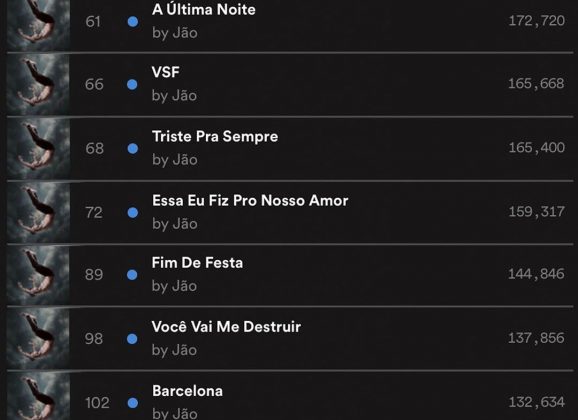The width and height of the screenshot is (578, 420).
Task: Open the song Você Vai Me Destruir
Action: (x=226, y=327)
